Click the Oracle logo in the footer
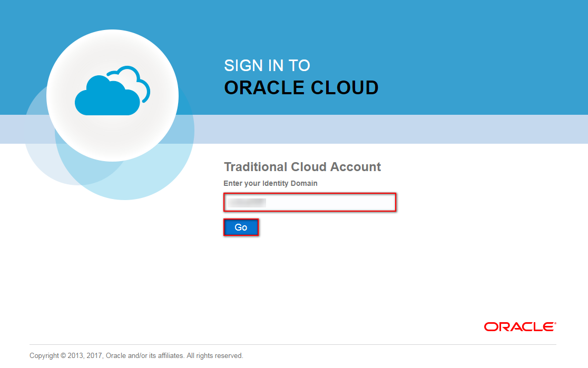Viewport: 588px width, 368px height. (x=520, y=327)
